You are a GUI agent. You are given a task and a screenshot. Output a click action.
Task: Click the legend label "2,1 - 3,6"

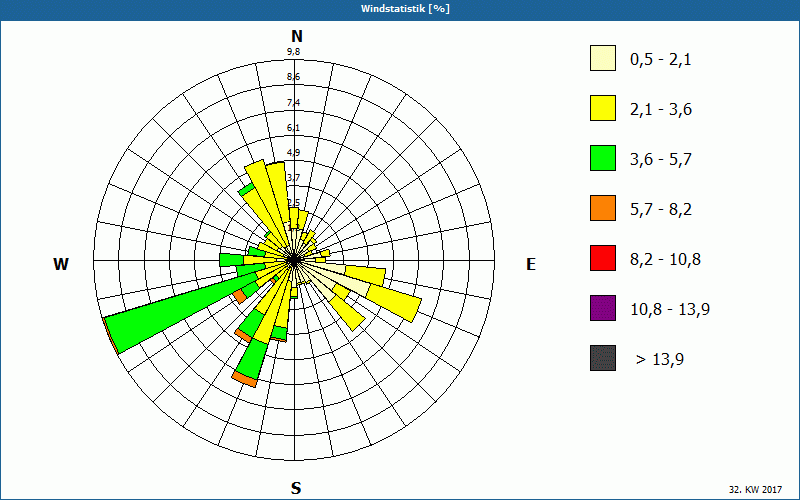tap(661, 110)
